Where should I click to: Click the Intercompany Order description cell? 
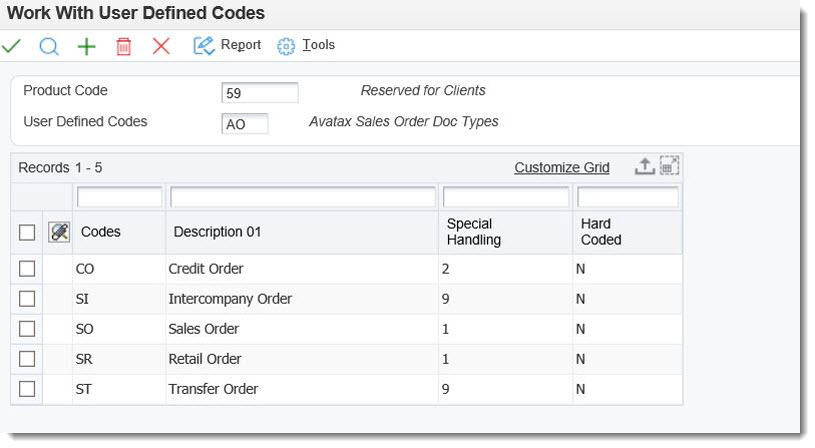[x=230, y=299]
